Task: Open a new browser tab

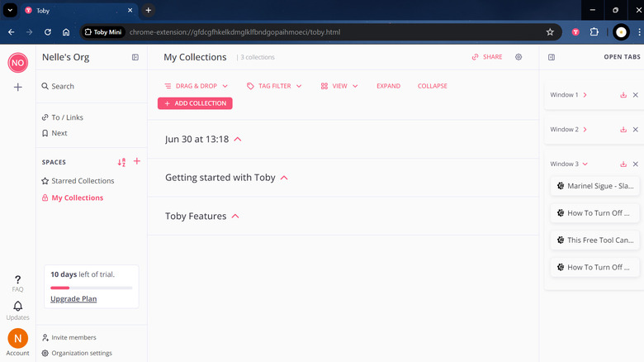Action: click(x=149, y=10)
